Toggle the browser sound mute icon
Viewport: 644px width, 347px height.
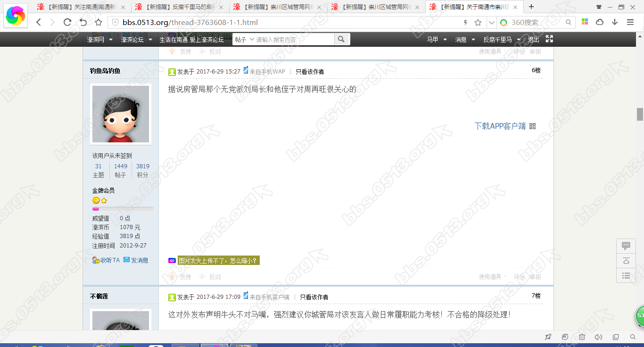(x=598, y=337)
